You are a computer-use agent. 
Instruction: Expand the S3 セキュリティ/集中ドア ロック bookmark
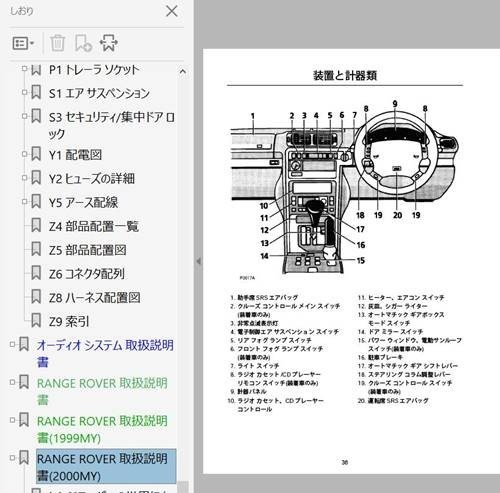click(24, 116)
